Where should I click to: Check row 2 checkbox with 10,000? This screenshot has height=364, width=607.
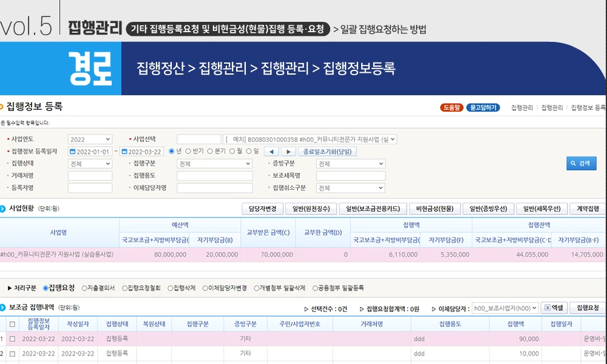(x=12, y=354)
